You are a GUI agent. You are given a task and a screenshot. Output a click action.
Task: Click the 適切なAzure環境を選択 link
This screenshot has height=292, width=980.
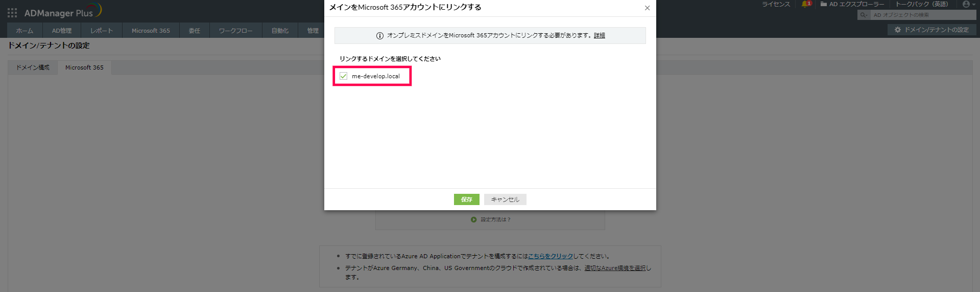click(x=615, y=268)
